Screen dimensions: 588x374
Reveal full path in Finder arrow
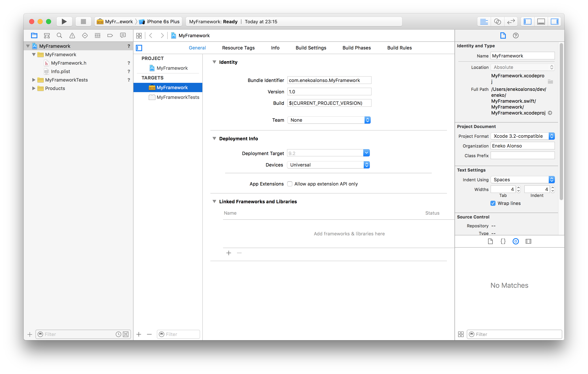click(x=550, y=113)
